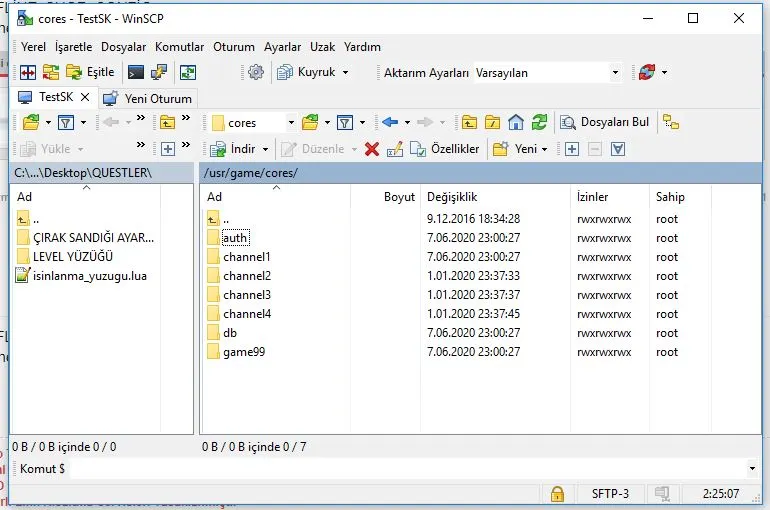Image resolution: width=770 pixels, height=510 pixels.
Task: Open terminal console icon in toolbar
Action: coord(135,72)
